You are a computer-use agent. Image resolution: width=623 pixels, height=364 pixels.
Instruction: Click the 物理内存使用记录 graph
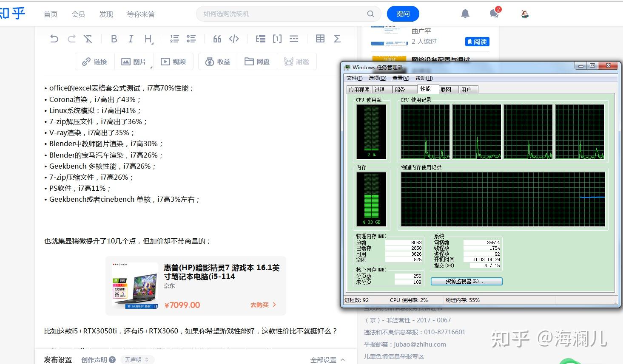[503, 199]
